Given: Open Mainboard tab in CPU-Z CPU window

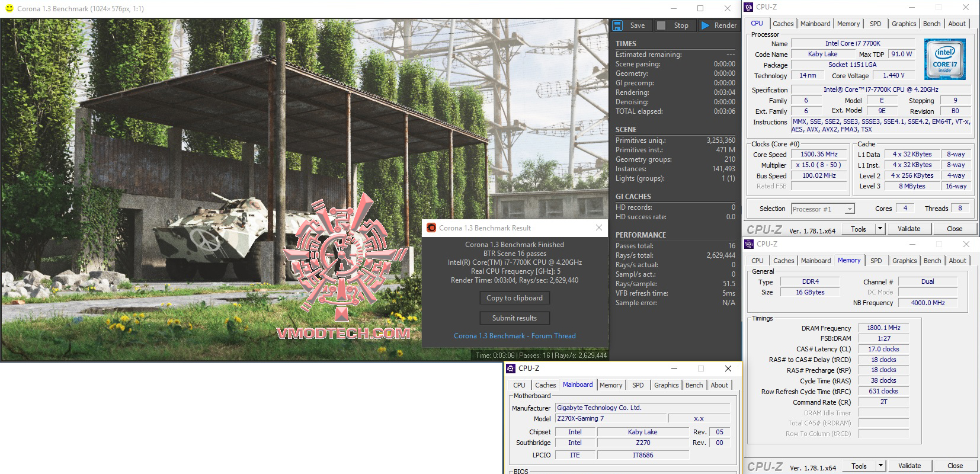Looking at the screenshot, I should (815, 24).
